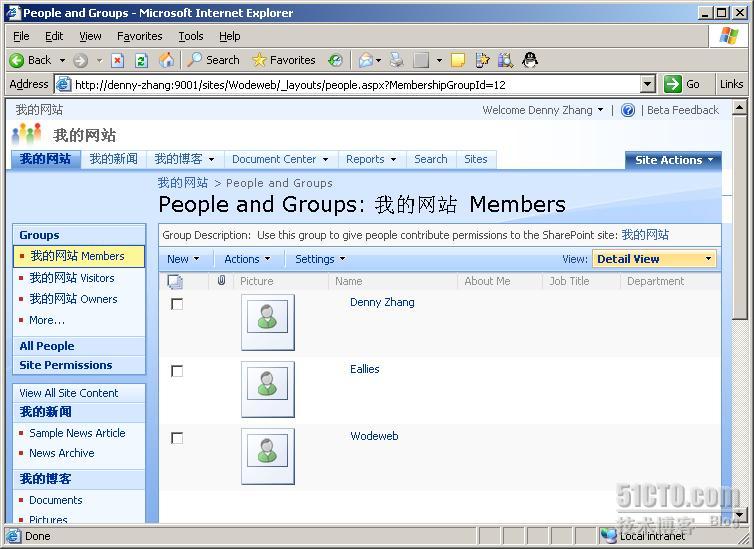Open the Search navigation tab
Viewport: 754px width, 549px height.
(x=430, y=159)
